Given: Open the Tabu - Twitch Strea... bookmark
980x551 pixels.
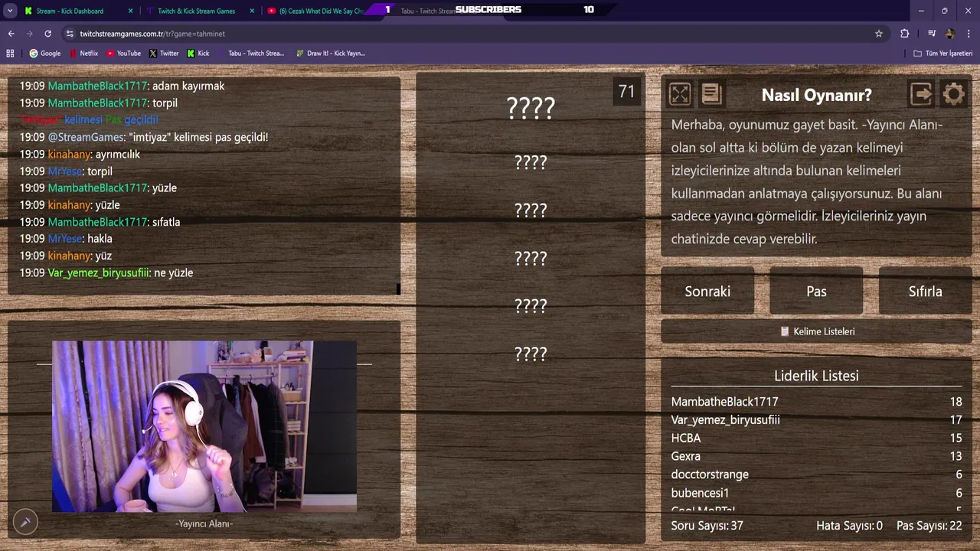Looking at the screenshot, I should click(x=251, y=54).
